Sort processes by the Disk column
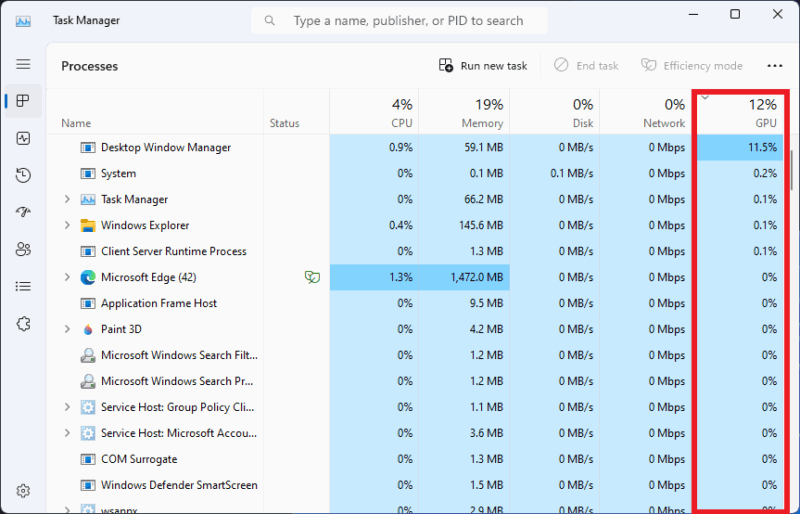Viewport: 800px width, 514px height. pyautogui.click(x=554, y=112)
